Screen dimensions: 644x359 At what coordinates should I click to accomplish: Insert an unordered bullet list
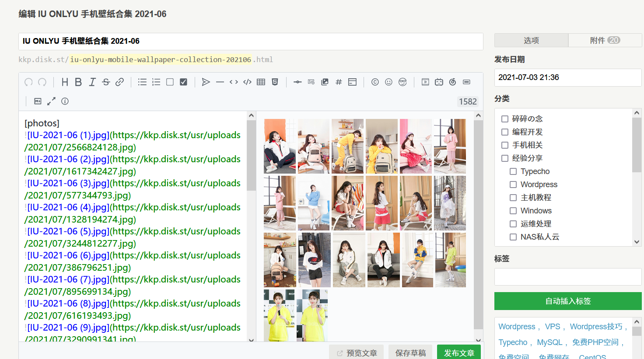tap(142, 82)
